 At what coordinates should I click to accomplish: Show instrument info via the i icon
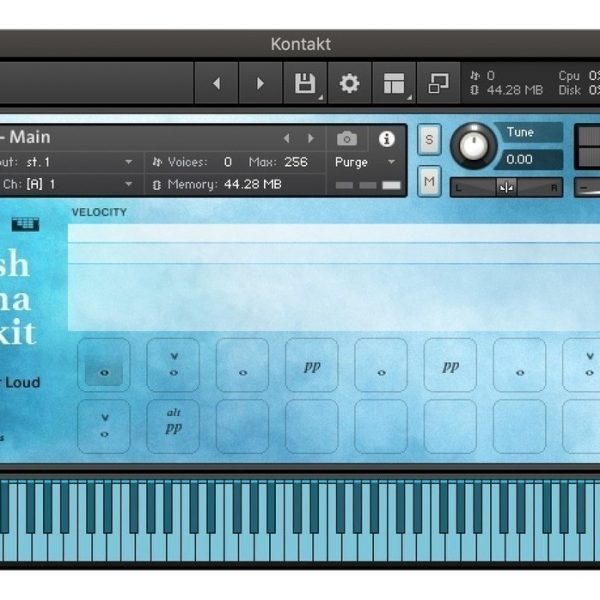point(386,139)
